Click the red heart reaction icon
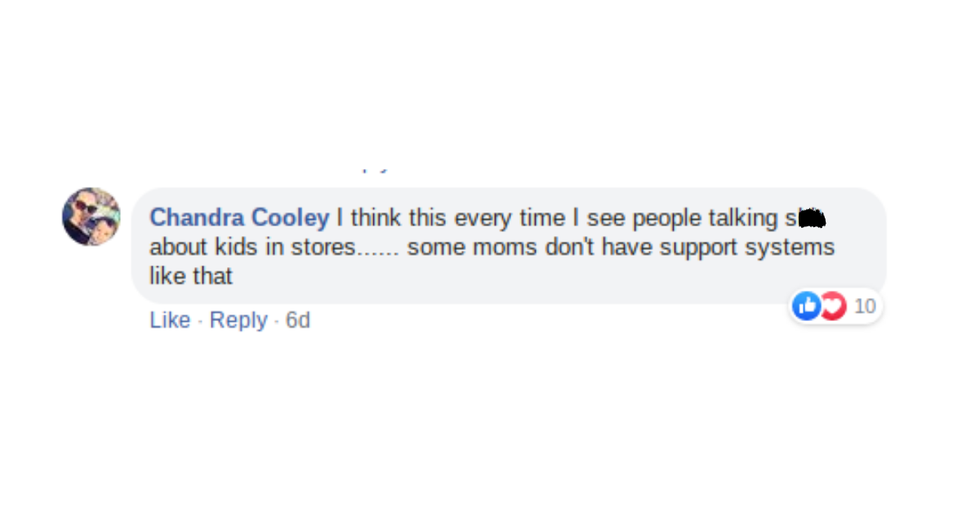980x513 pixels. (x=833, y=306)
